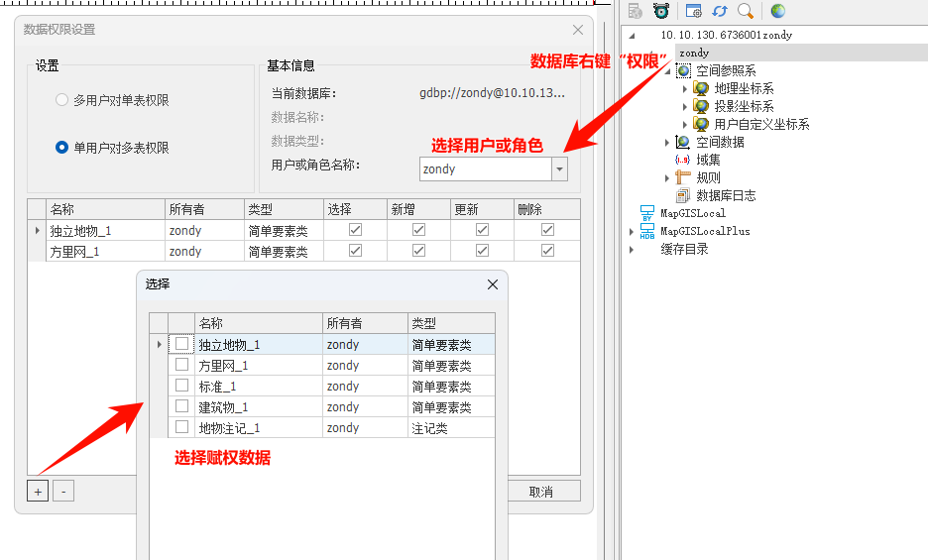Image resolution: width=928 pixels, height=560 pixels.
Task: Click the MapGISLocal data source icon
Action: click(x=647, y=213)
